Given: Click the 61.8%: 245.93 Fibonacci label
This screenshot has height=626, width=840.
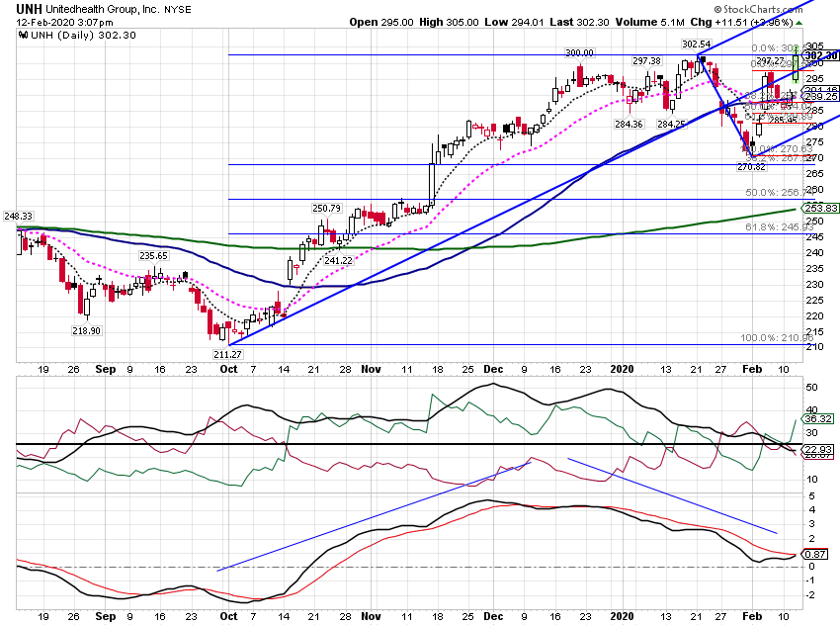Looking at the screenshot, I should pos(780,227).
